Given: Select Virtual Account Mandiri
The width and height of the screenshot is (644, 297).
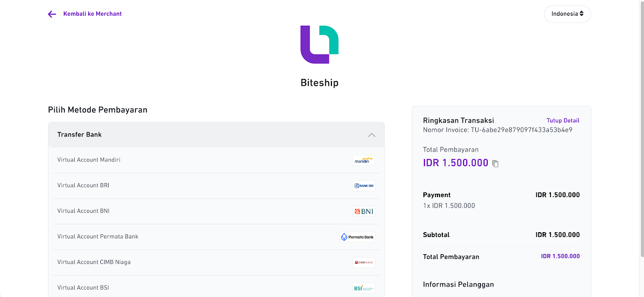Looking at the screenshot, I should (x=216, y=160).
